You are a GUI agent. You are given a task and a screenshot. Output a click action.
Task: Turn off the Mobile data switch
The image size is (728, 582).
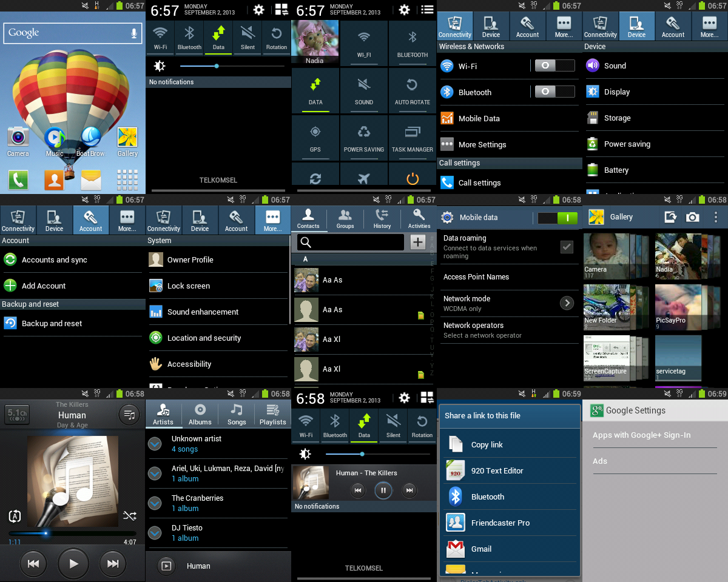point(558,218)
